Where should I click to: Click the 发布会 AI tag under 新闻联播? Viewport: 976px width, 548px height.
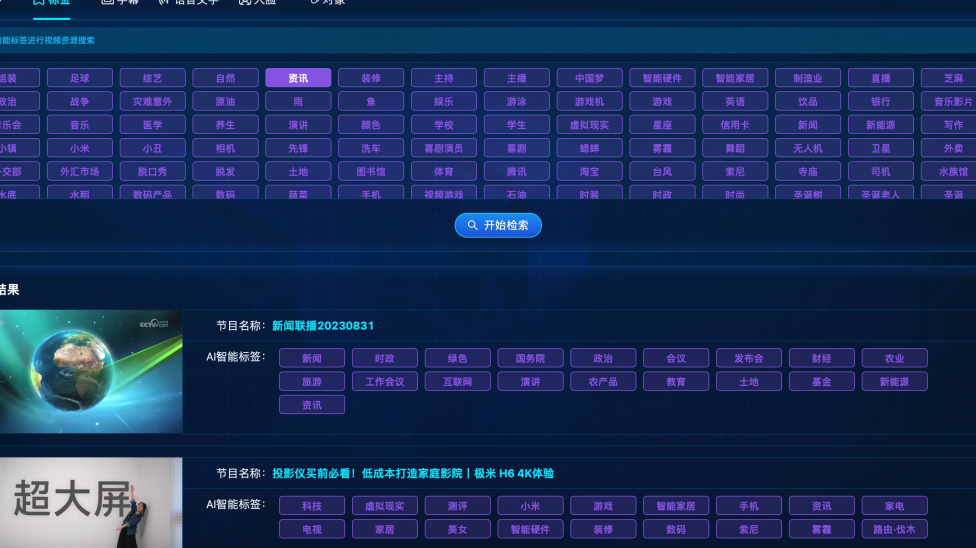[749, 358]
